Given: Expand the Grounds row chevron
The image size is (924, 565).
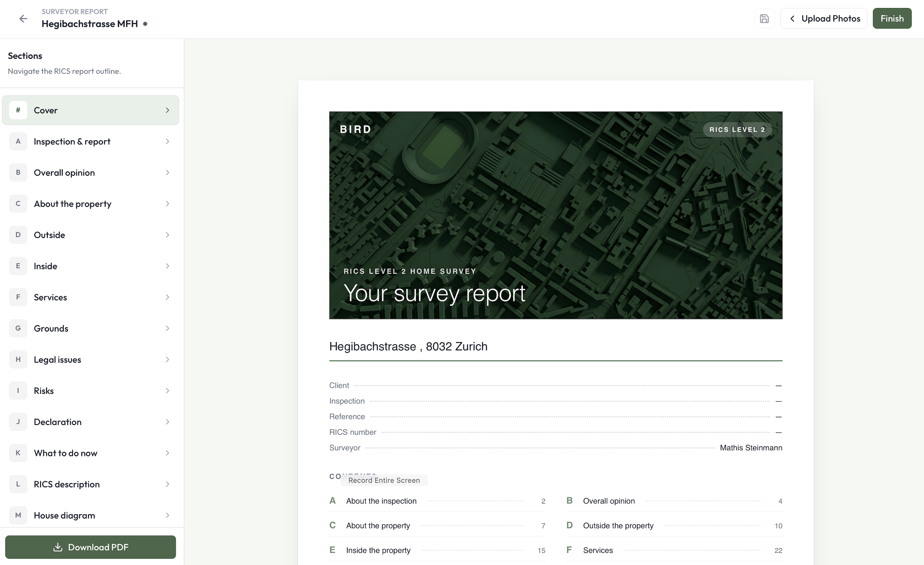Looking at the screenshot, I should 167,328.
